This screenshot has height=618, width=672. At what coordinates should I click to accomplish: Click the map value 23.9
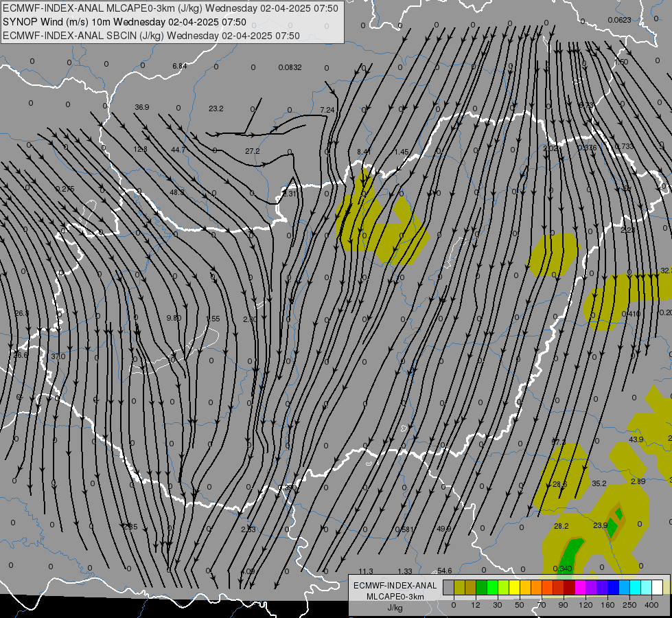tap(601, 525)
